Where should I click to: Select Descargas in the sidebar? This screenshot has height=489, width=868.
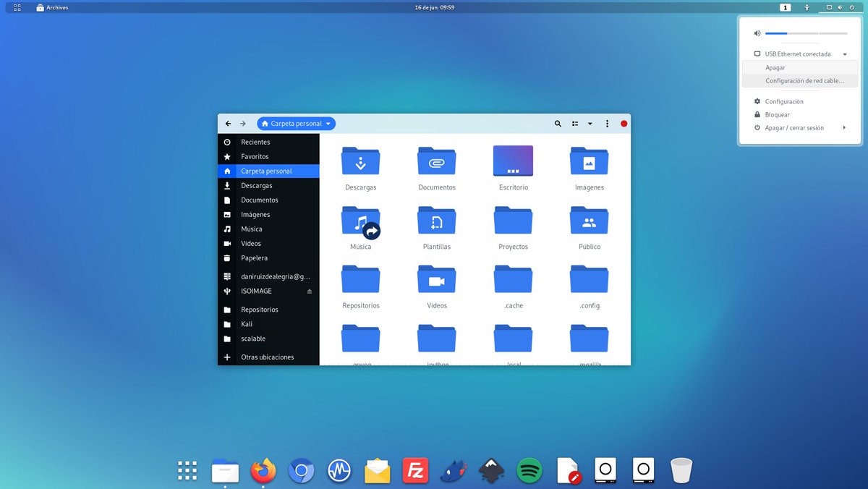click(x=268, y=186)
